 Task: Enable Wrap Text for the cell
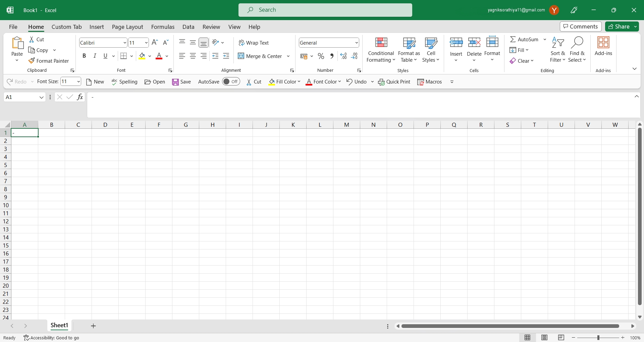pos(254,43)
